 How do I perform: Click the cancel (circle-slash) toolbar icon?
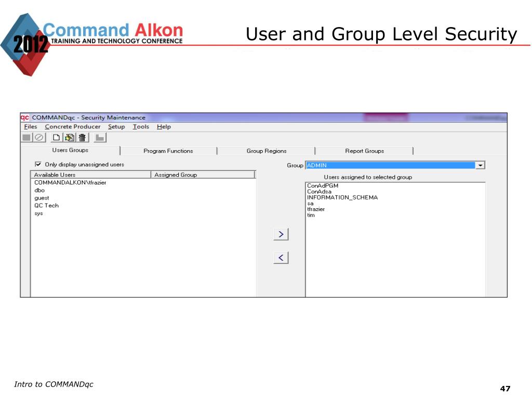pos(39,137)
